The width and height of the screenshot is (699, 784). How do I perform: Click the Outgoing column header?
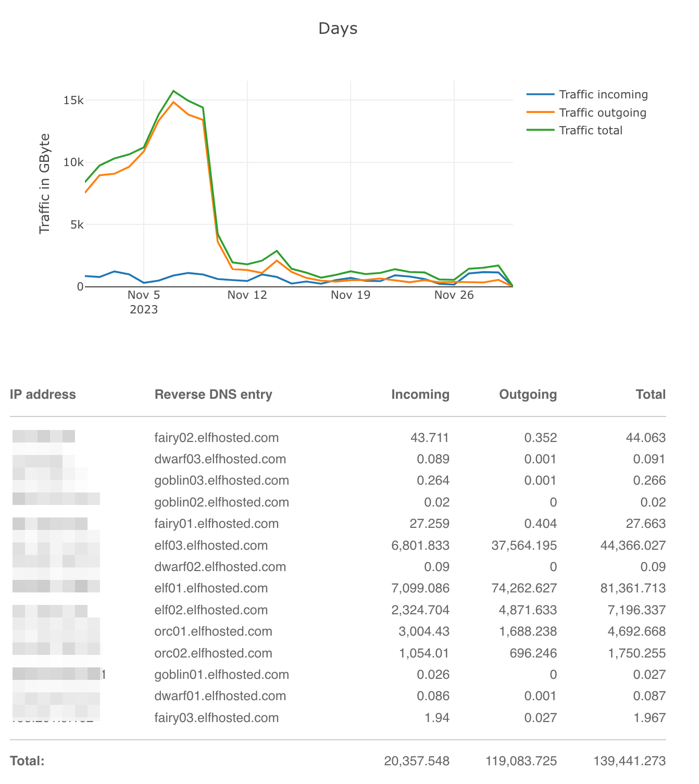pyautogui.click(x=528, y=395)
